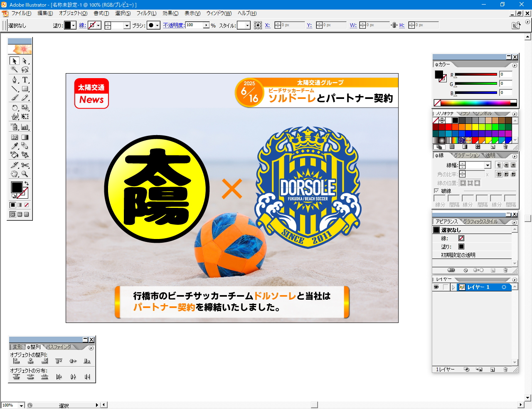Select the Zoom magnifier tool

(25, 174)
